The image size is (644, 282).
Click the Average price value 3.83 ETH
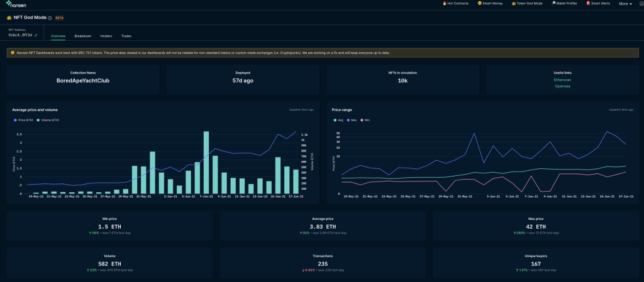[x=323, y=227]
